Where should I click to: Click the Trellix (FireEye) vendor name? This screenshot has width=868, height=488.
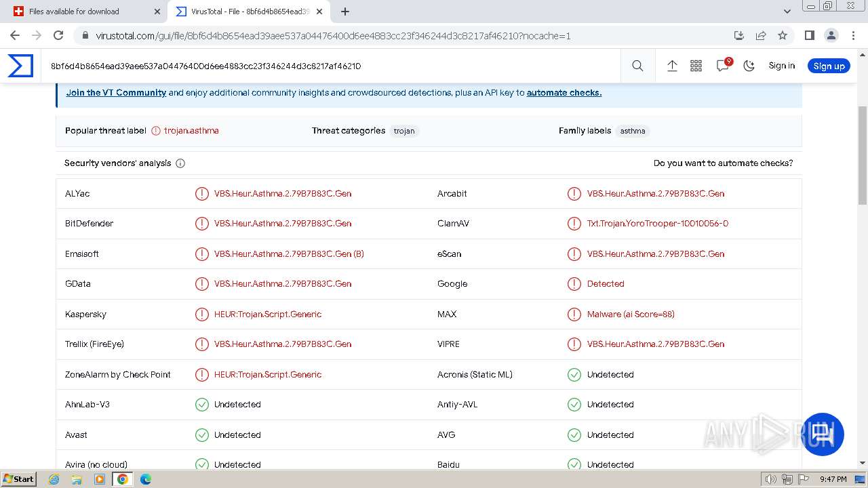coord(94,344)
